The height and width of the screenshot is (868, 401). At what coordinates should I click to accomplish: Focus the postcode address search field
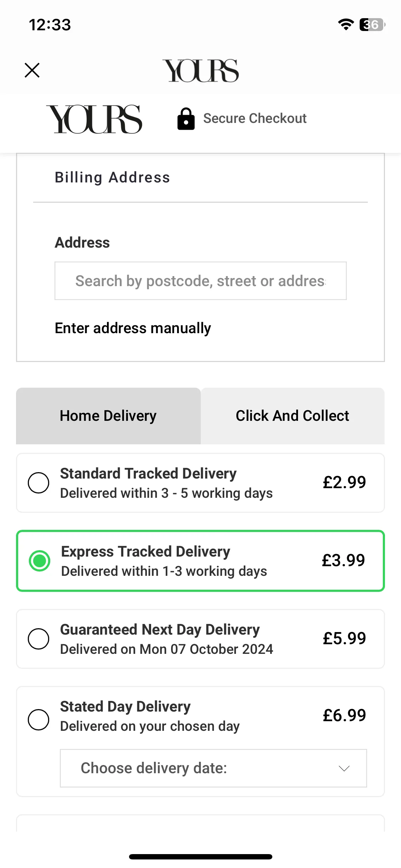coord(200,281)
